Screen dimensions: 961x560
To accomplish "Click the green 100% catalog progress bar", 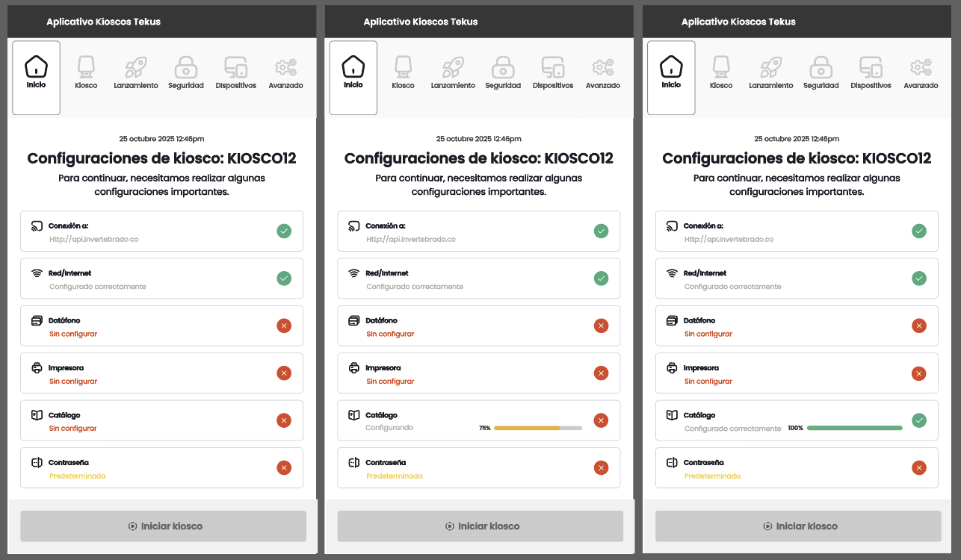I will (854, 429).
